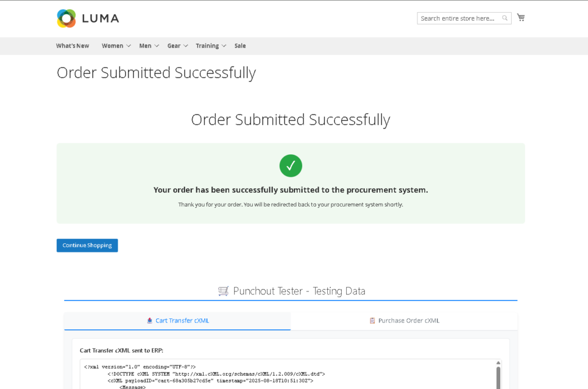Expand the Women menu chevron
Screen dimensions: 588x389
point(129,46)
